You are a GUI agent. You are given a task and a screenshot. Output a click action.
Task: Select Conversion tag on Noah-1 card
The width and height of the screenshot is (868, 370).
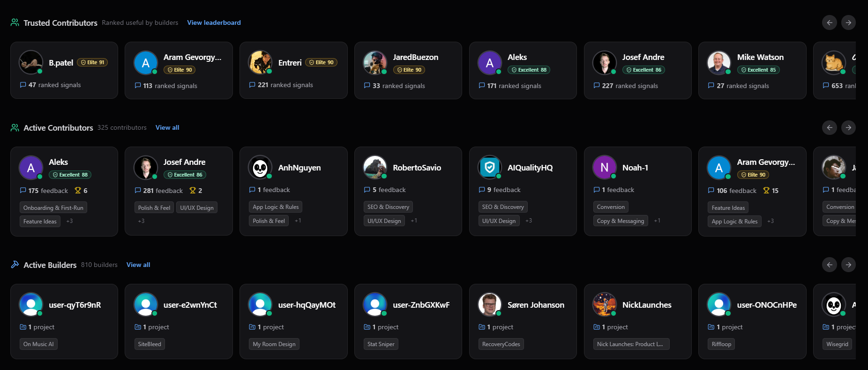pyautogui.click(x=611, y=207)
